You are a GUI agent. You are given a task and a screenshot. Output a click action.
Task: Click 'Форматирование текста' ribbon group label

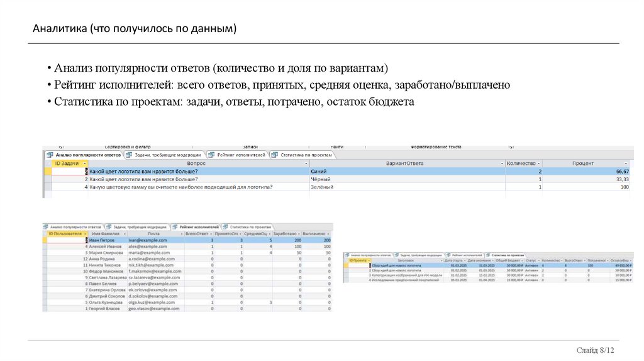pos(436,147)
